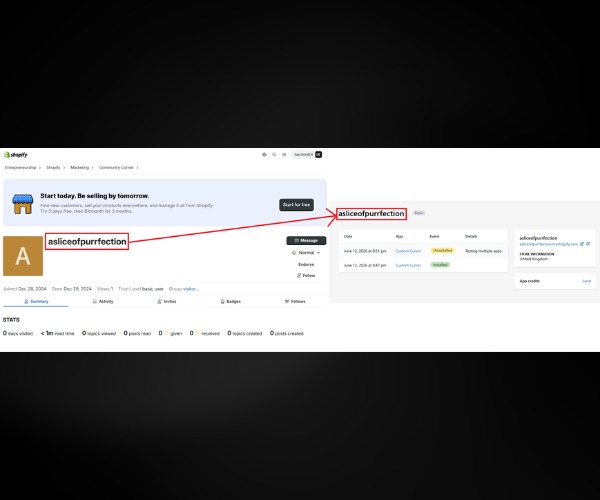Click the store icon in the banner
Viewport: 600px width, 500px height.
pyautogui.click(x=23, y=204)
